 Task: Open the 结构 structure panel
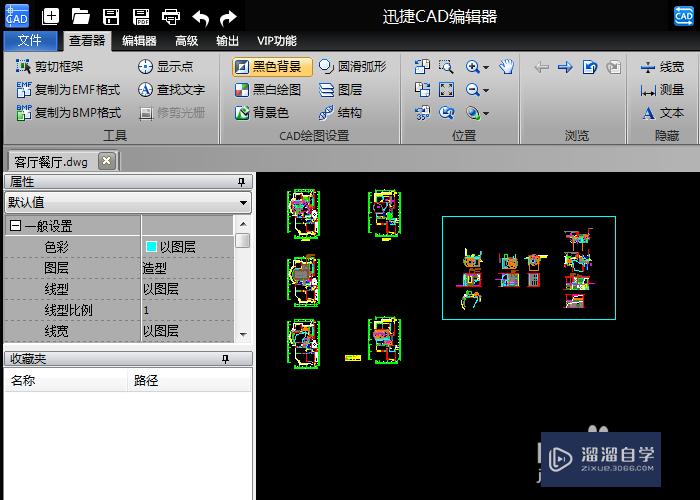click(340, 113)
